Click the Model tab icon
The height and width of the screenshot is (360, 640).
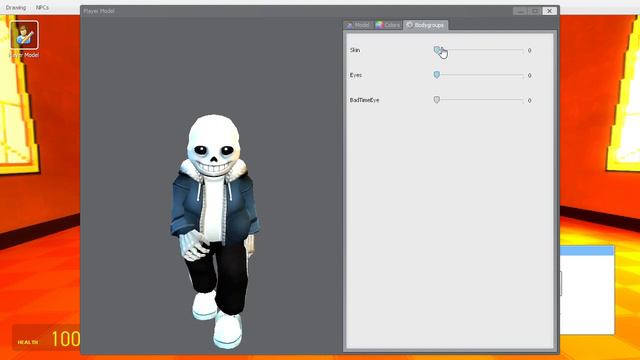(349, 25)
